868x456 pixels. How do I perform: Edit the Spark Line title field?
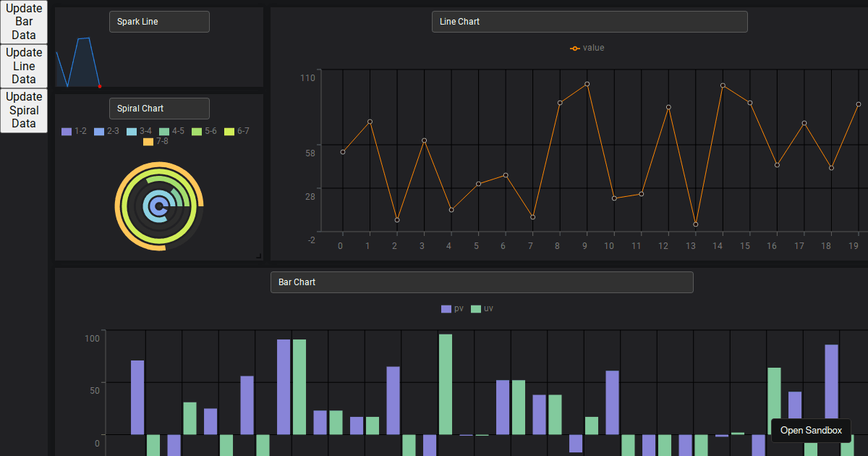159,22
